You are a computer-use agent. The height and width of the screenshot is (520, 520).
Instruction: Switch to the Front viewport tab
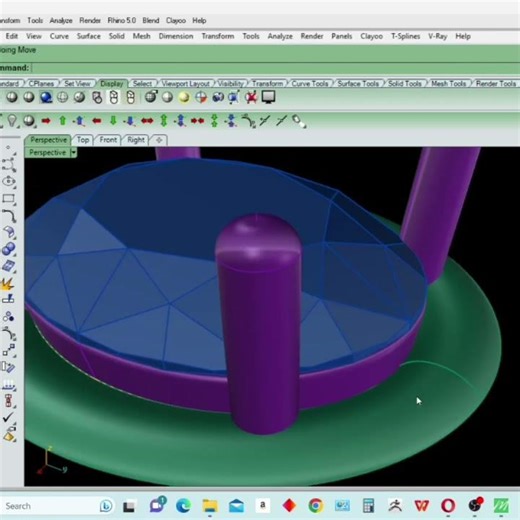[x=108, y=140]
